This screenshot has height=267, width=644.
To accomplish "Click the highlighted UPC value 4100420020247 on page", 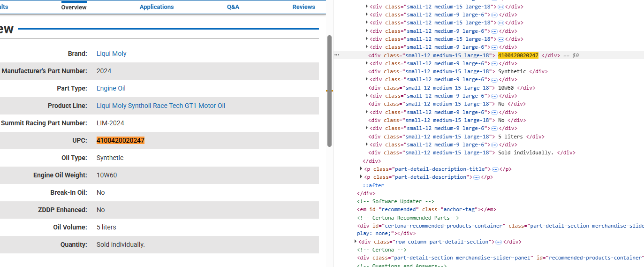I will pos(121,140).
